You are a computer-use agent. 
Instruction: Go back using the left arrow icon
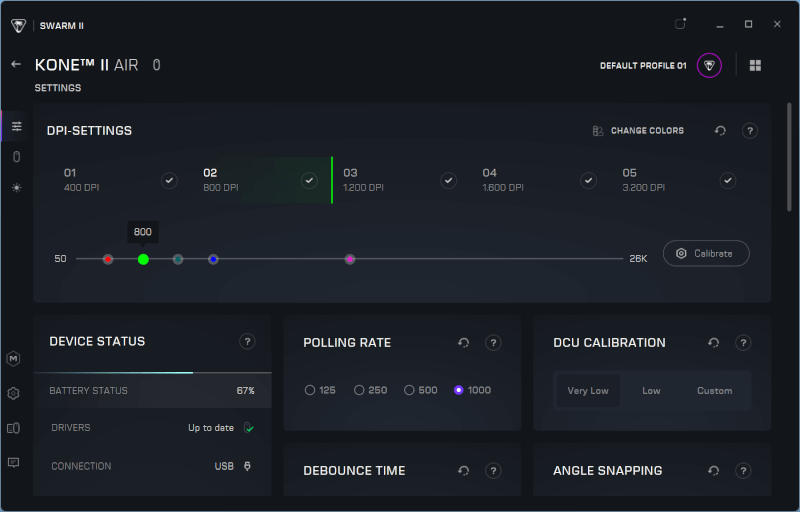16,64
